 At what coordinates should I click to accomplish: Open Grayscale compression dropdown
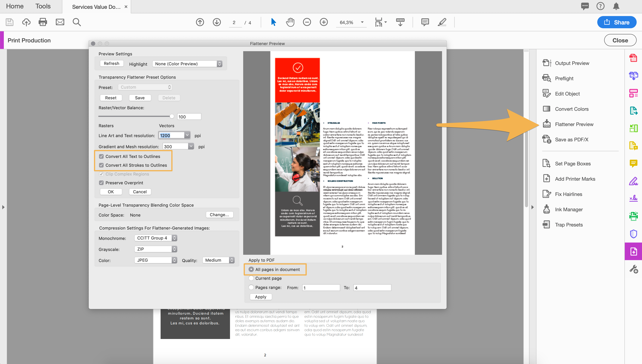point(156,249)
